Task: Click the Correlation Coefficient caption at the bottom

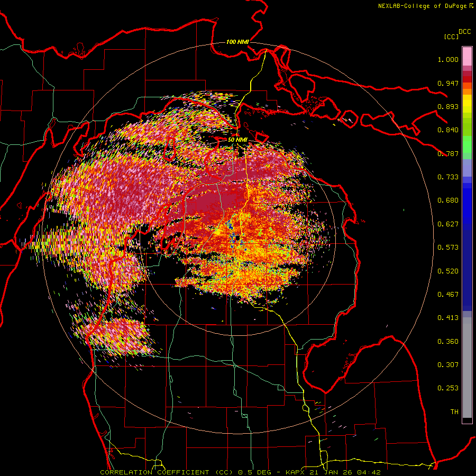Action: (x=240, y=472)
